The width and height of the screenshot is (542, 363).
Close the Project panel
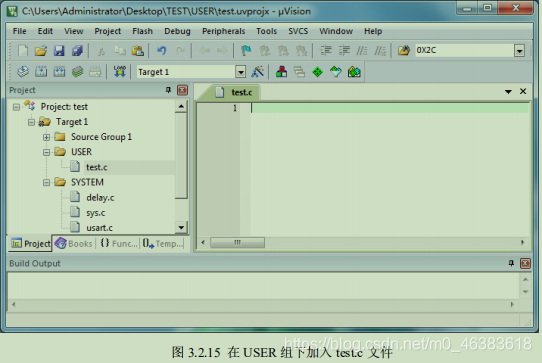183,90
